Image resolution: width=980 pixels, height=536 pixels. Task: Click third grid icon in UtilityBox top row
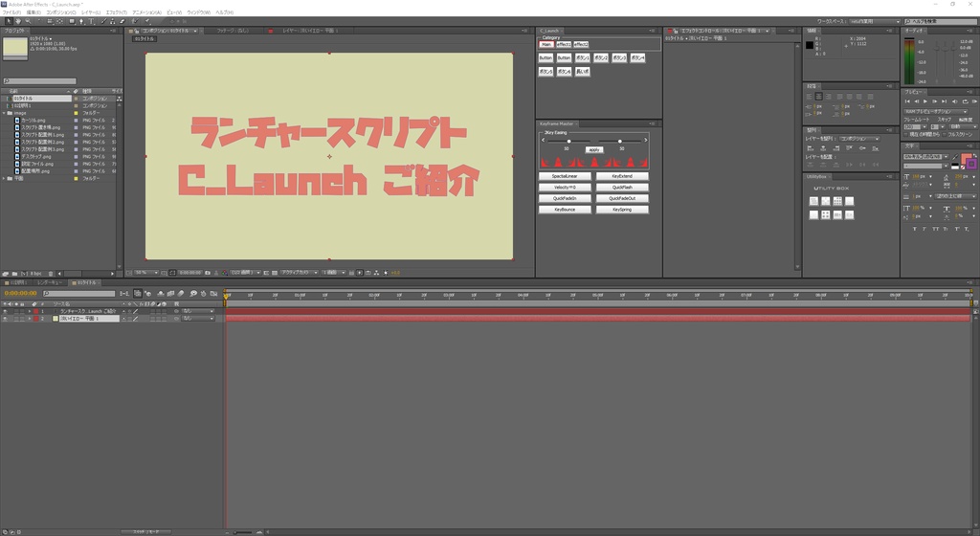coord(837,201)
